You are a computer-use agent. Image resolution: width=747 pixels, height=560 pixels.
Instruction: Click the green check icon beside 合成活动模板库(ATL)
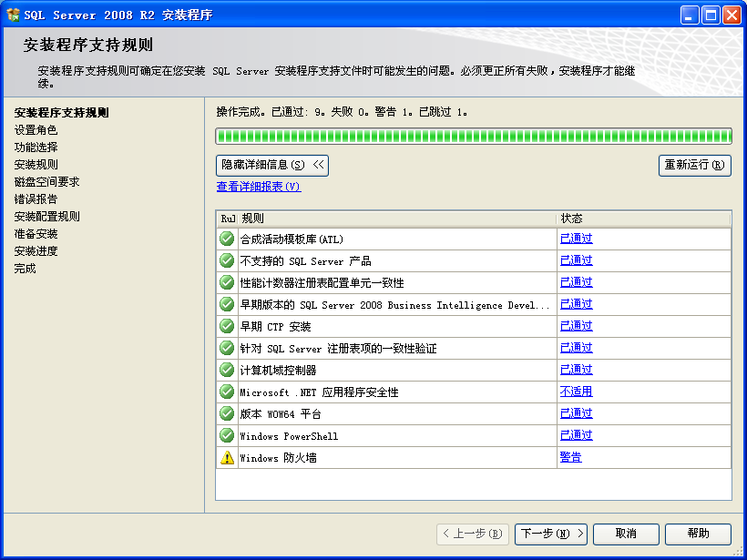(226, 238)
